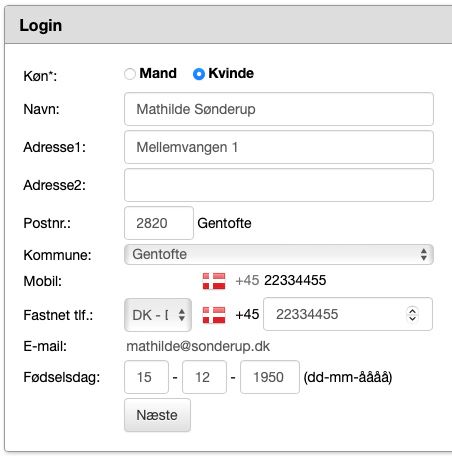
Task: Click the Fastnet phone number field 22334455
Action: point(348,314)
